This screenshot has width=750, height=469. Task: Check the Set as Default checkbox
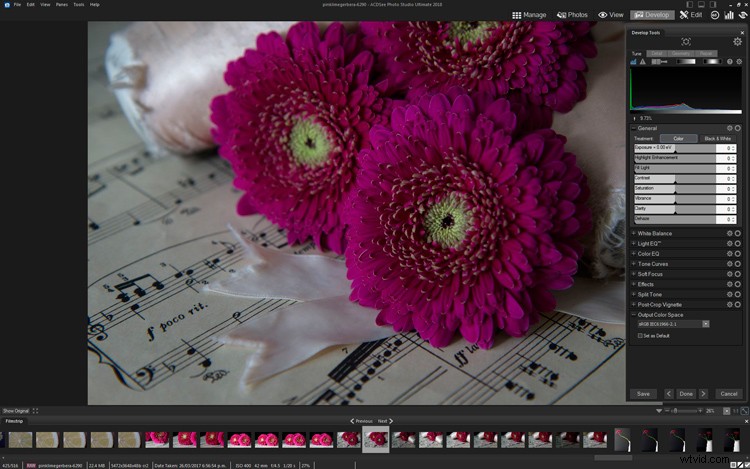640,336
